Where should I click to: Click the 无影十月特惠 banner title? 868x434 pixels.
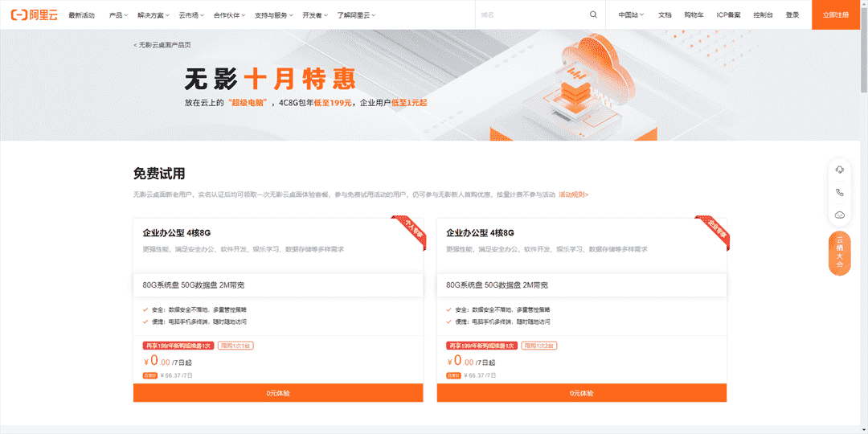click(270, 79)
